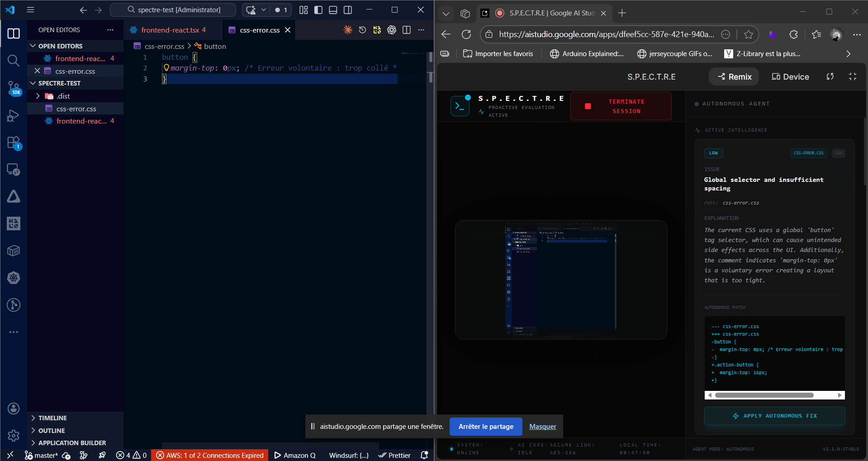Viewport: 868px width, 461px height.
Task: Open the Kubernetes helm-wheel view
Action: click(14, 278)
